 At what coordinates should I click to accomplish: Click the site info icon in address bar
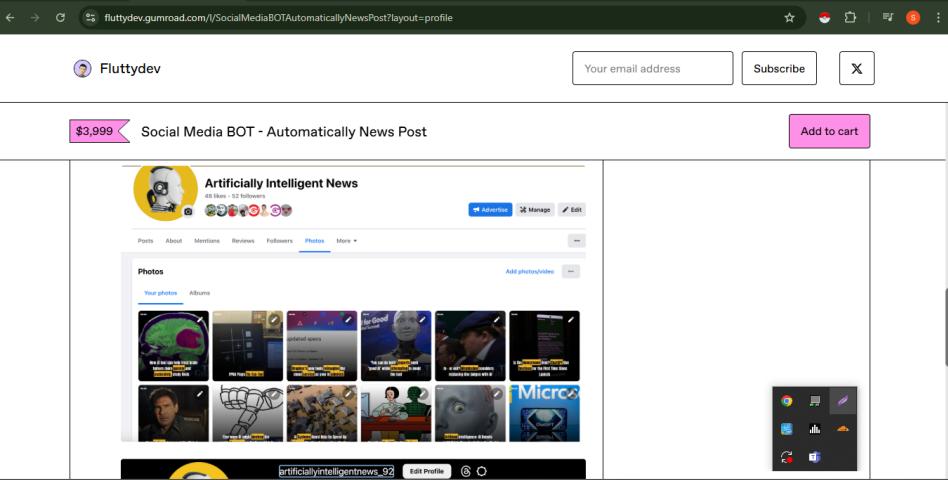click(90, 17)
